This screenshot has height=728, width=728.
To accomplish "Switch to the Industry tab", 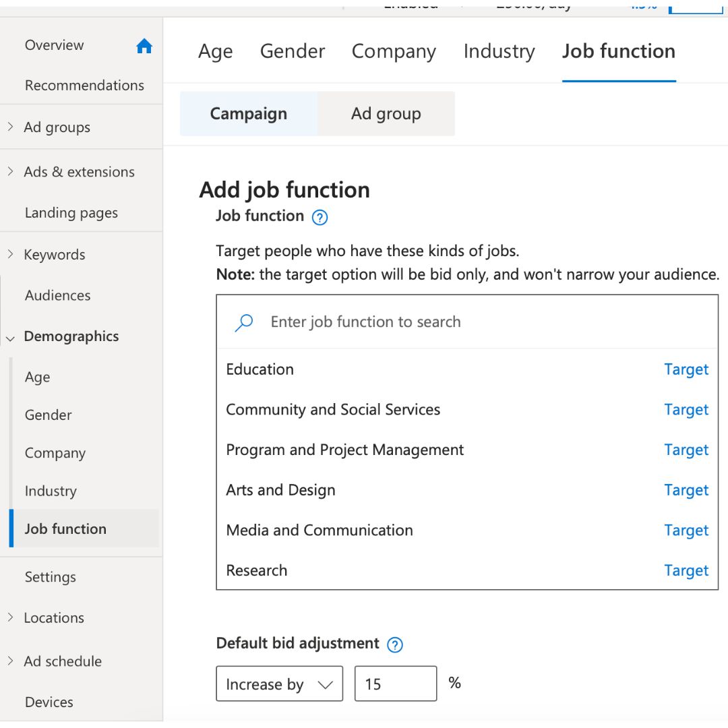I will pos(499,51).
